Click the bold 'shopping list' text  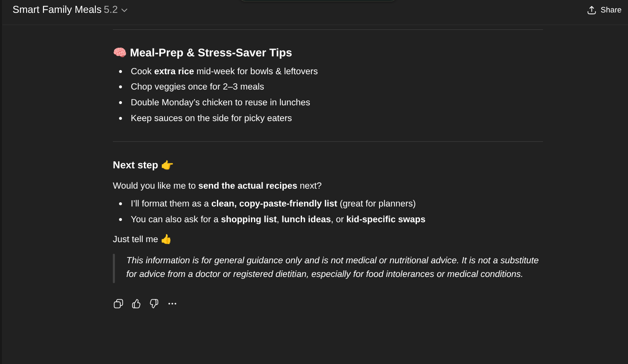coord(248,219)
